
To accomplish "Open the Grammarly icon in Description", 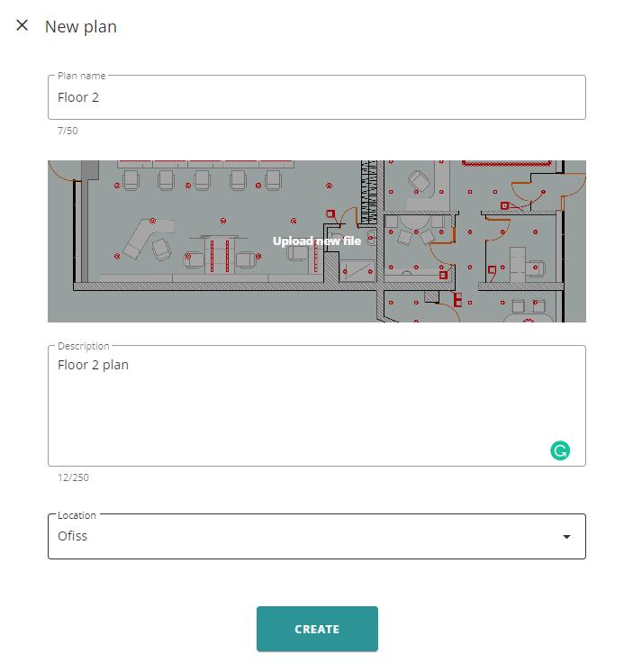I will pyautogui.click(x=560, y=450).
